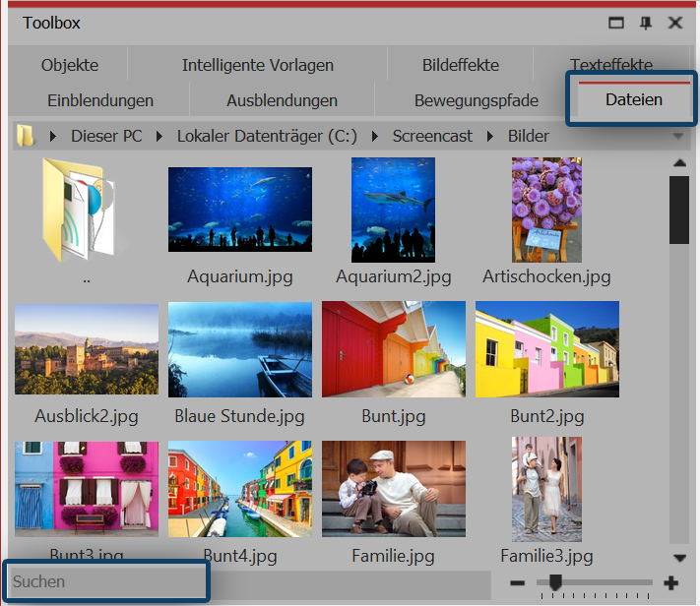The width and height of the screenshot is (700, 606).
Task: Go to Screencast folder breadcrumb
Action: (432, 136)
